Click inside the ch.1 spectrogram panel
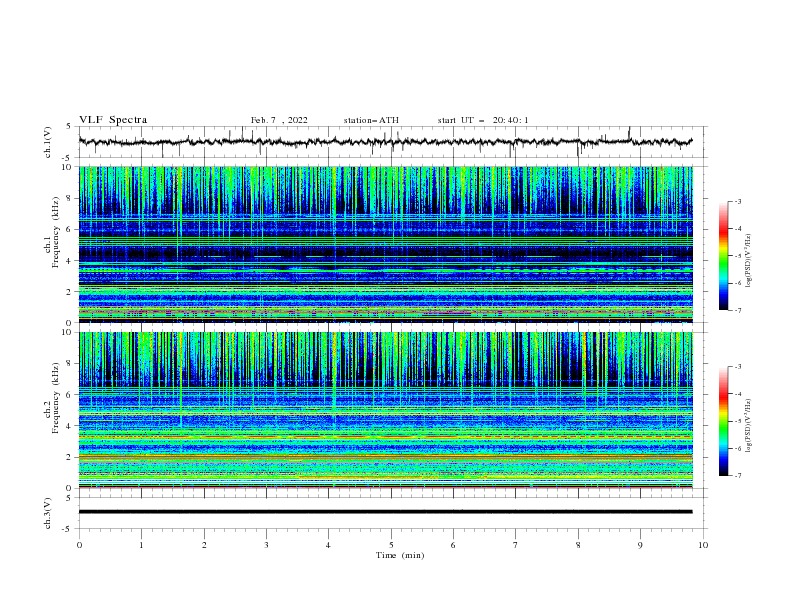Screen dimensions: 792x612 click(385, 244)
